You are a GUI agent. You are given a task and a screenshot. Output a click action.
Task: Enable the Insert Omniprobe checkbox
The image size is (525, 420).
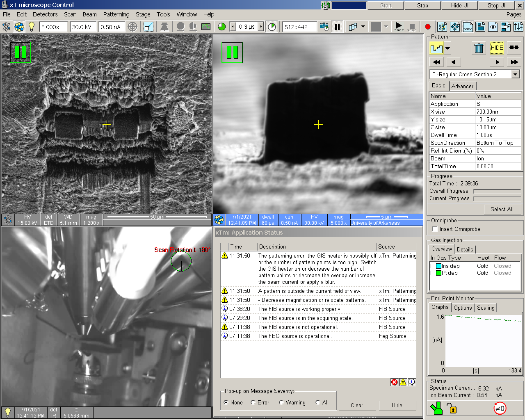click(x=435, y=229)
